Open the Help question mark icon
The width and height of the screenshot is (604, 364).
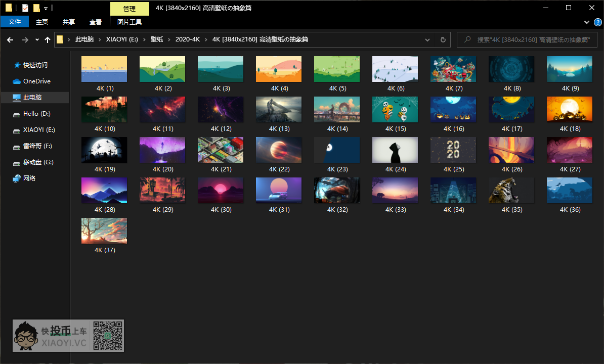(x=597, y=22)
